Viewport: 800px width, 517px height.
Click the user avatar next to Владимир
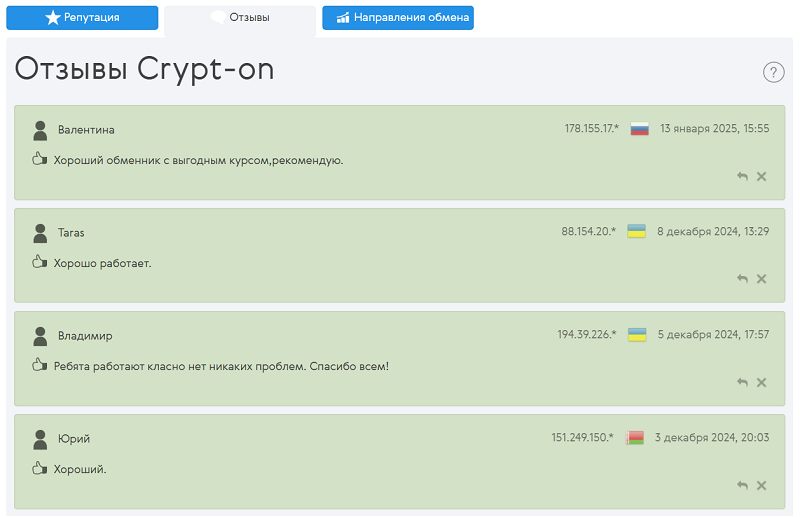pos(40,336)
